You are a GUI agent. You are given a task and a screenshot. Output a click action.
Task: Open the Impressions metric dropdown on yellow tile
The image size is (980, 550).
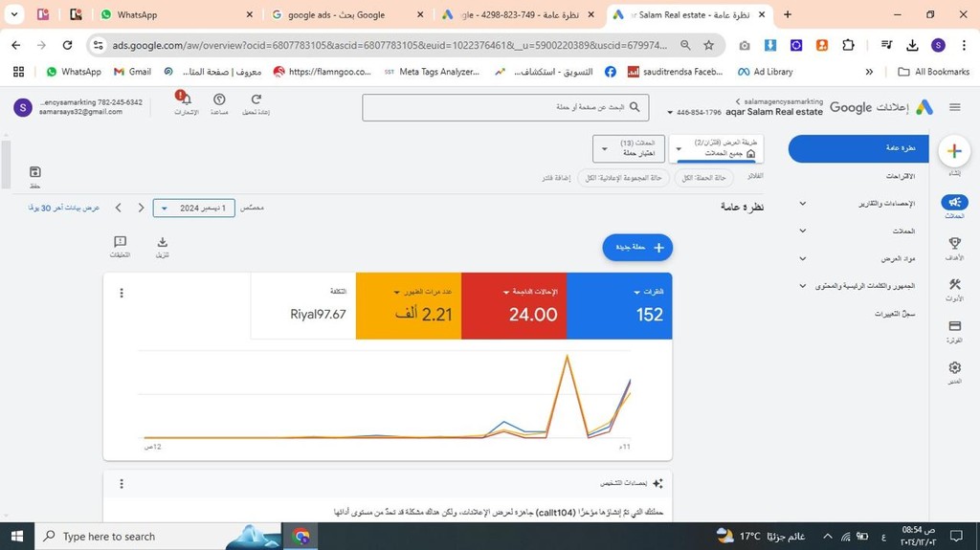point(422,292)
